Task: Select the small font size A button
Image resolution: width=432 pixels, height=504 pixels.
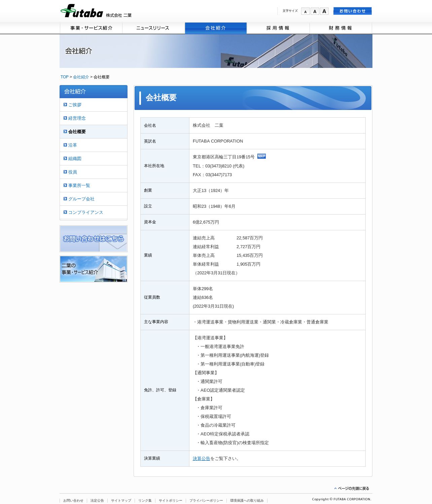Action: (305, 11)
